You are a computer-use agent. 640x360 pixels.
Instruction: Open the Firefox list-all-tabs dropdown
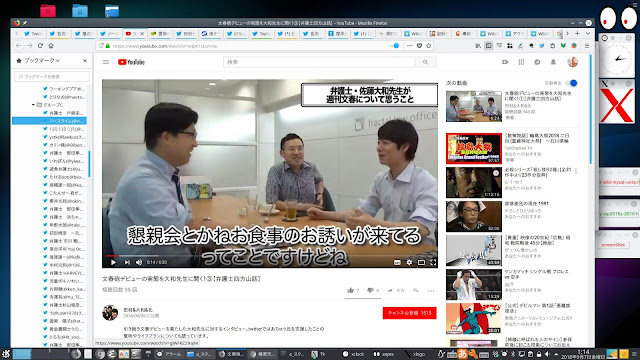click(588, 33)
